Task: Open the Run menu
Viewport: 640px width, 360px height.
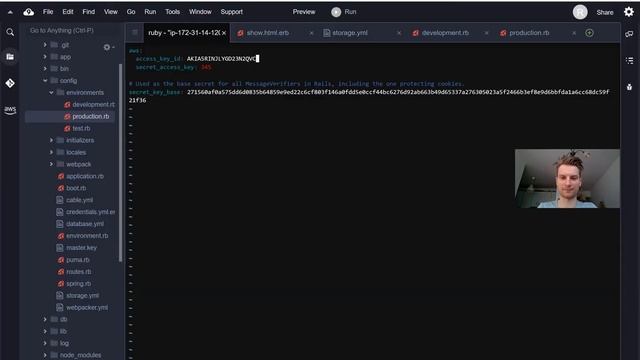Action: [x=150, y=12]
